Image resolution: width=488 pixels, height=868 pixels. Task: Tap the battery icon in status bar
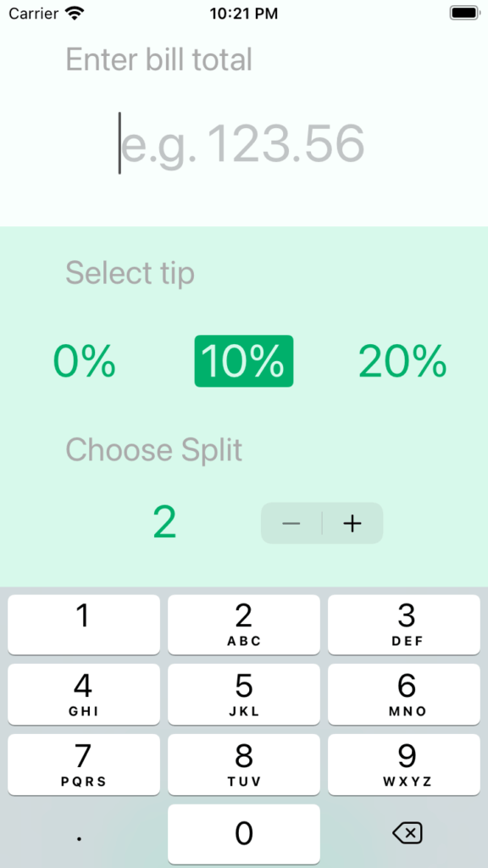coord(464,13)
